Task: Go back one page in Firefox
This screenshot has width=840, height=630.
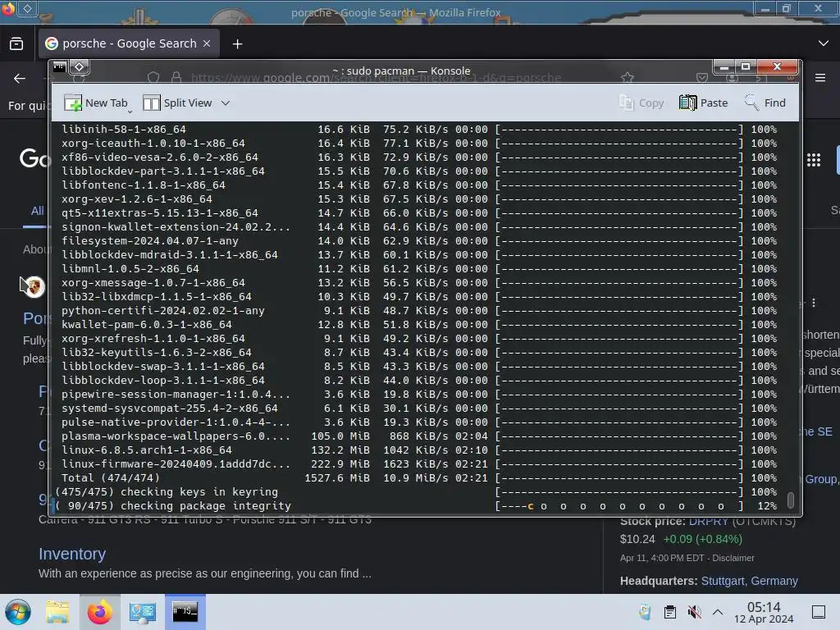Action: point(20,79)
